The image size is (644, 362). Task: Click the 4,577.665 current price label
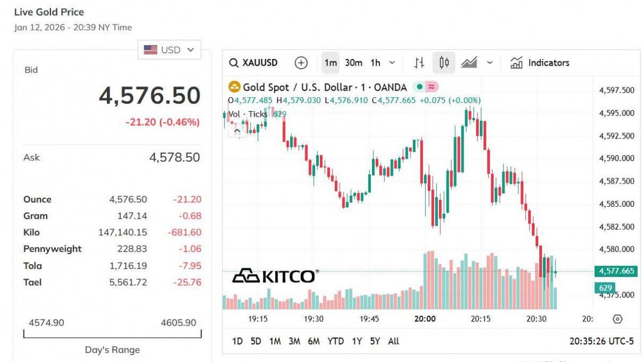(x=615, y=272)
